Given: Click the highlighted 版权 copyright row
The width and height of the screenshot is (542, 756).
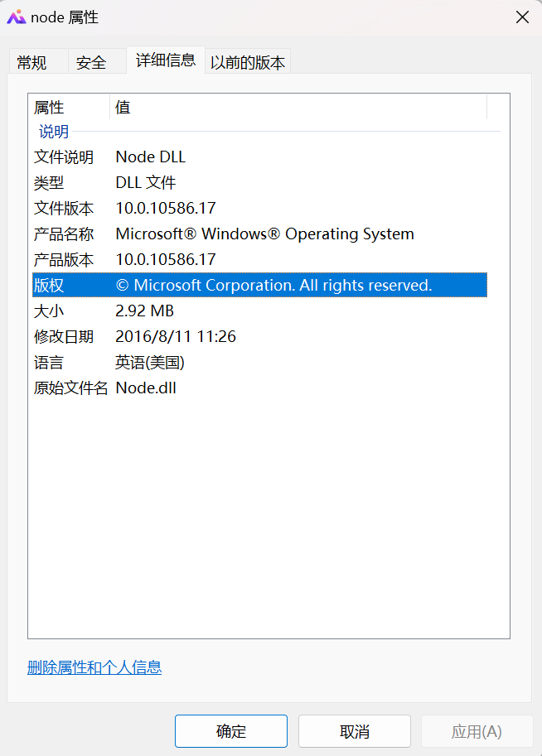Looking at the screenshot, I should 249,284.
